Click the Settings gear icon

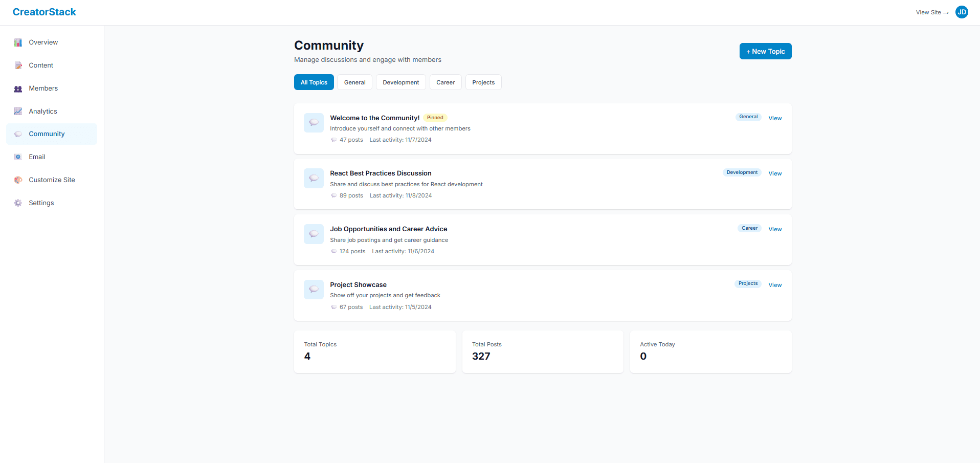18,203
